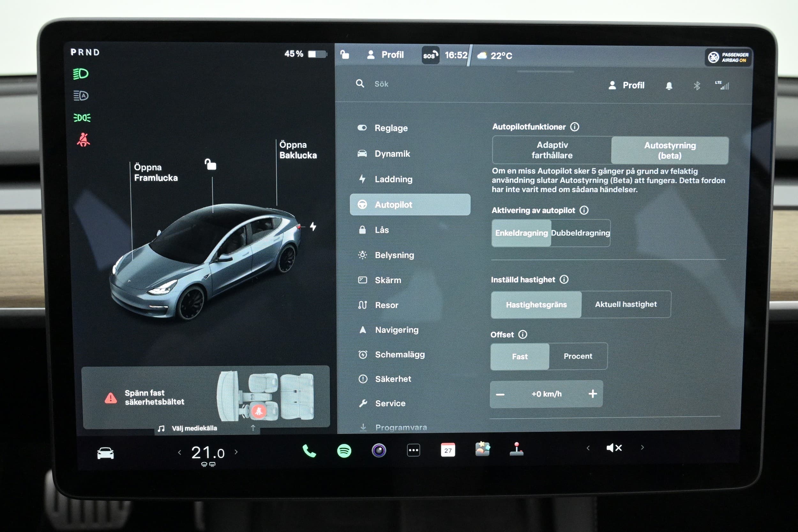Show info for Aktivering av autopilot
798x532 pixels.
pyautogui.click(x=584, y=210)
